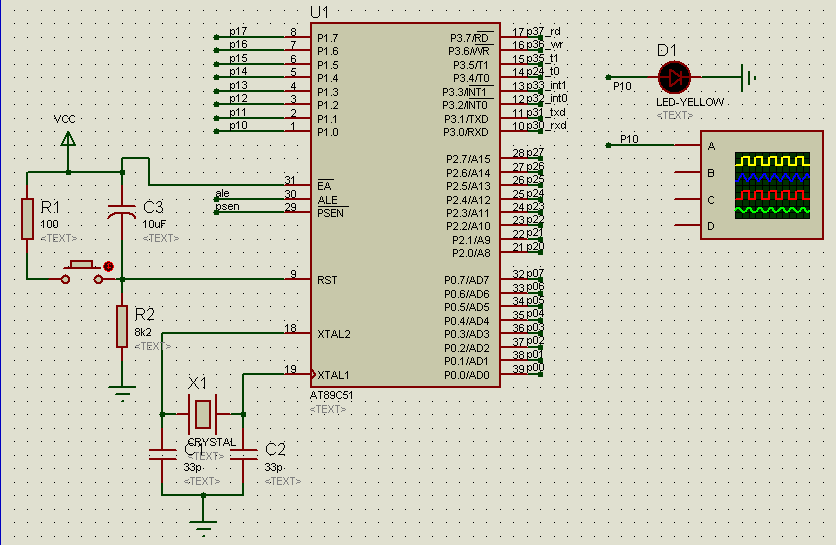Click the R2 reference label
Image resolution: width=836 pixels, height=545 pixels.
coord(144,314)
